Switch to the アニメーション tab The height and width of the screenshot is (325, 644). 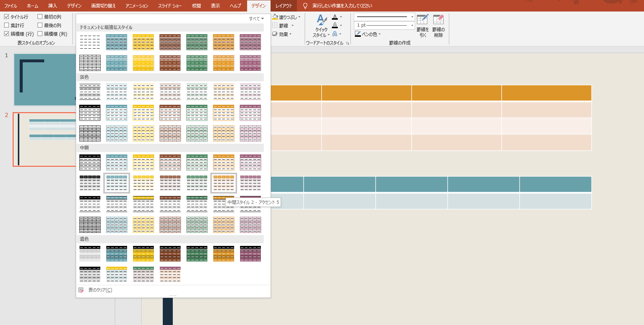(x=137, y=6)
